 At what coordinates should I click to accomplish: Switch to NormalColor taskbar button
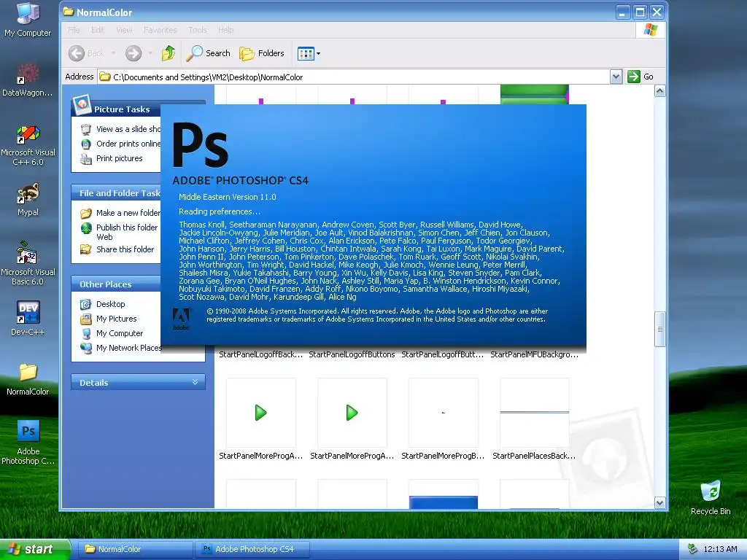click(135, 549)
